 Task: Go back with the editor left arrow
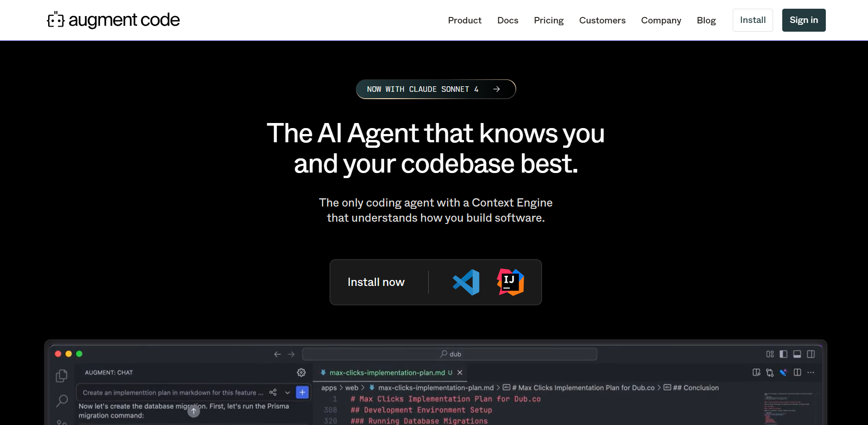(x=277, y=354)
